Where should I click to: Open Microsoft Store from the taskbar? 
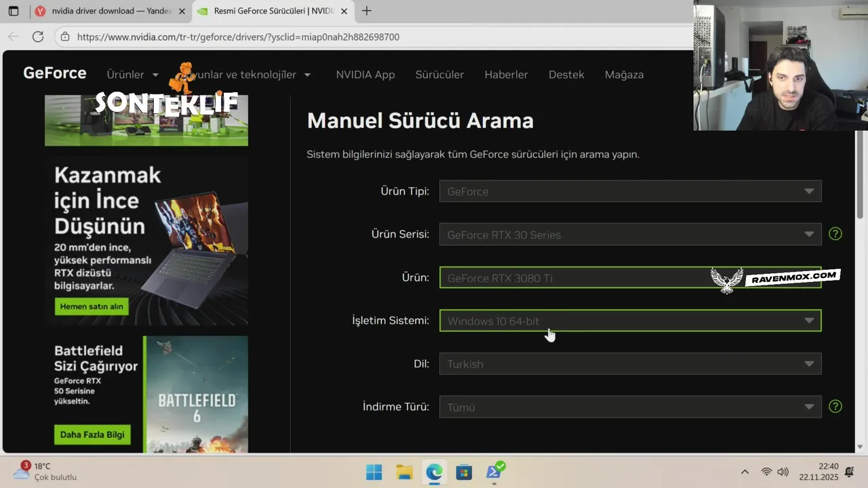(464, 472)
